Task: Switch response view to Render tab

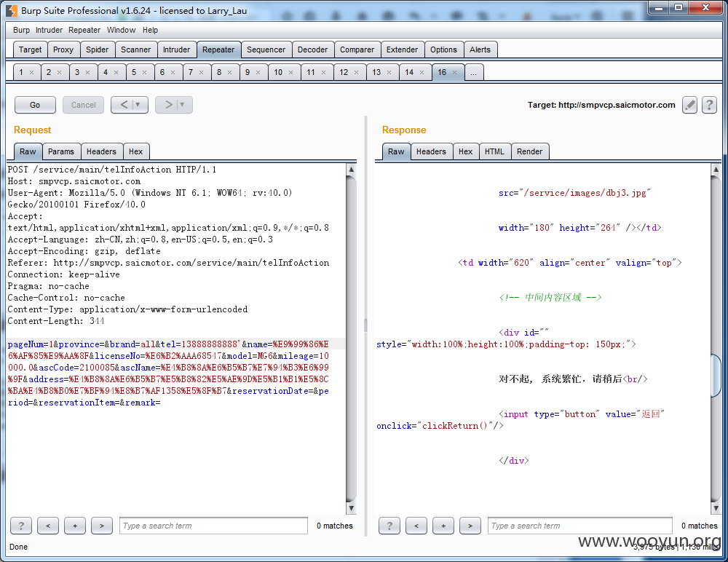Action: tap(530, 151)
